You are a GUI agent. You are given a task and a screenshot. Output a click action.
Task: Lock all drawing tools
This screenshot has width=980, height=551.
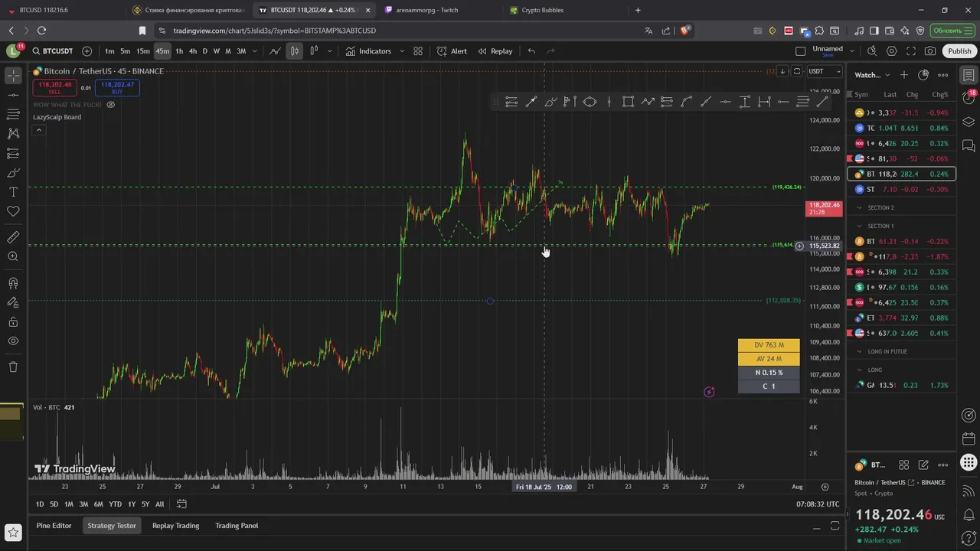pos(13,322)
